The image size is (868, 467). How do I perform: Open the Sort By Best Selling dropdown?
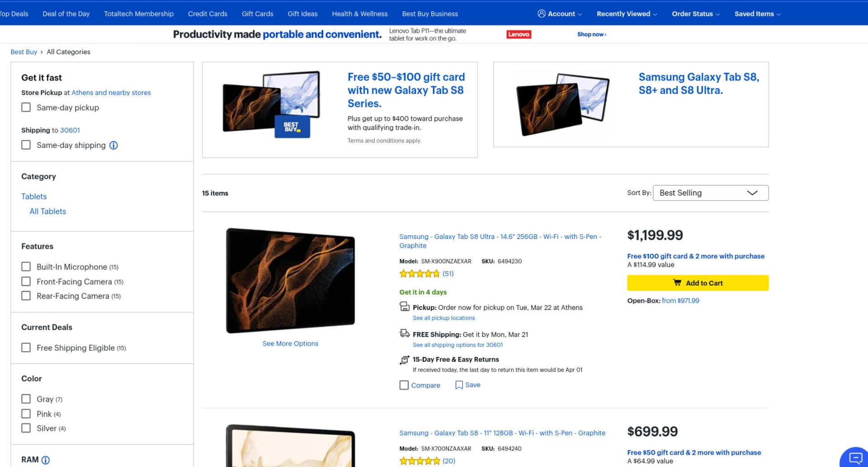coord(711,193)
